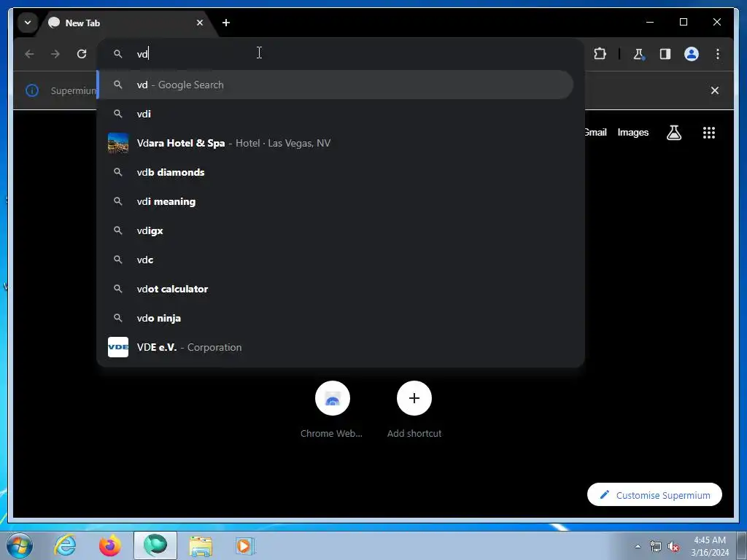The width and height of the screenshot is (747, 560).
Task: Click the magnifier icon in address bar
Action: pos(118,54)
